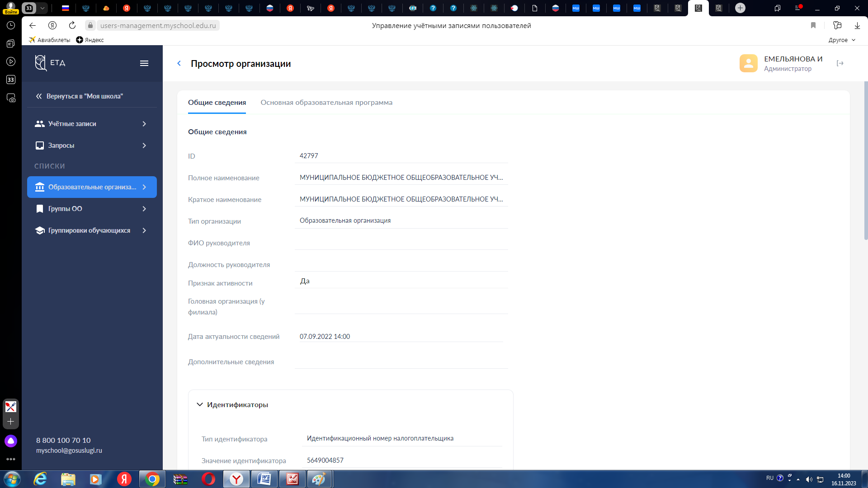Click the Полное наименование field
This screenshot has width=868, height=488.
pos(401,178)
